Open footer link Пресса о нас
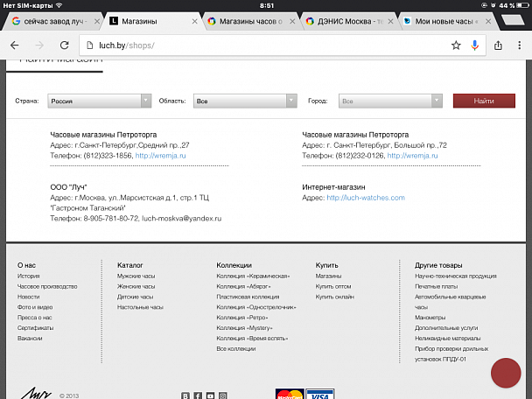This screenshot has width=532, height=399. tap(35, 318)
